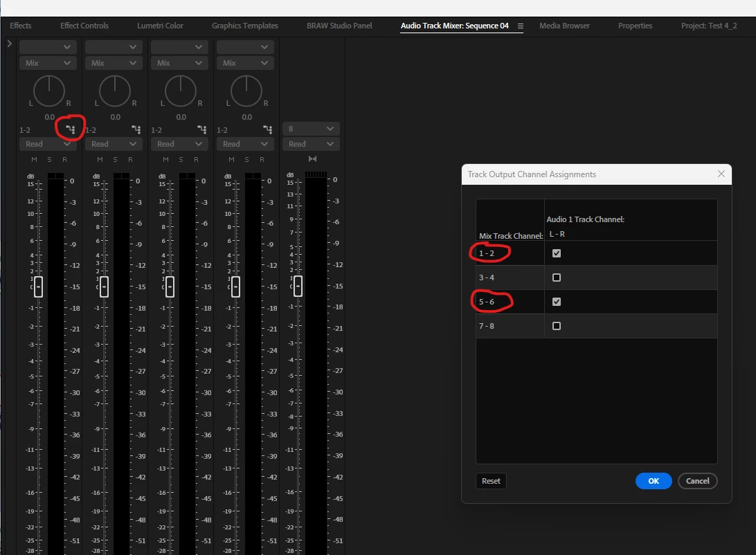This screenshot has height=555, width=756.
Task: Mute the second audio track
Action: (x=100, y=159)
